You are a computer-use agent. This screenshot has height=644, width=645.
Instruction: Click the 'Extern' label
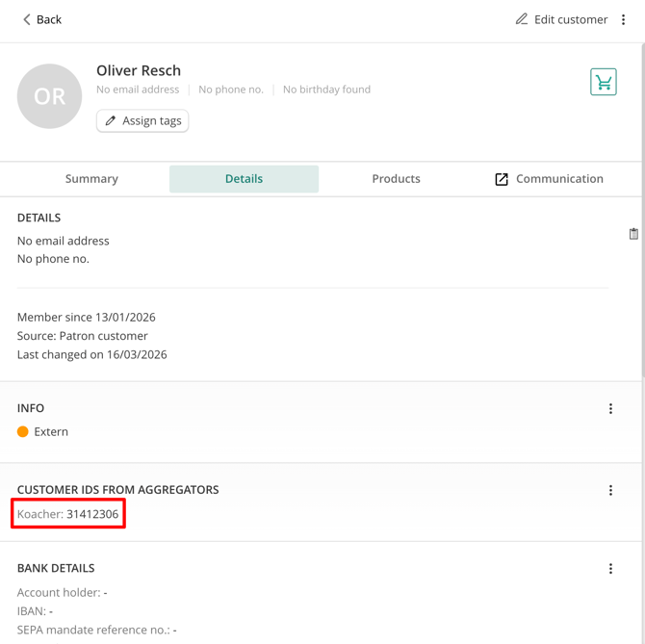point(51,431)
